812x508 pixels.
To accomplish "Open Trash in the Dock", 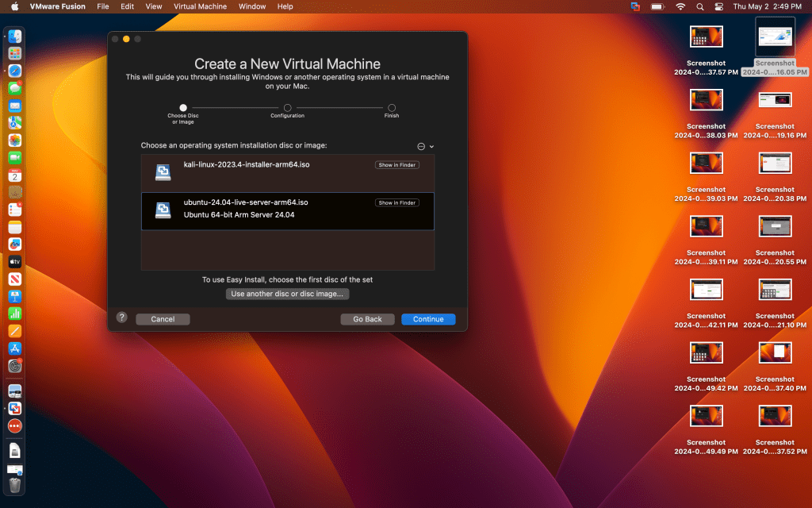I will (x=15, y=485).
